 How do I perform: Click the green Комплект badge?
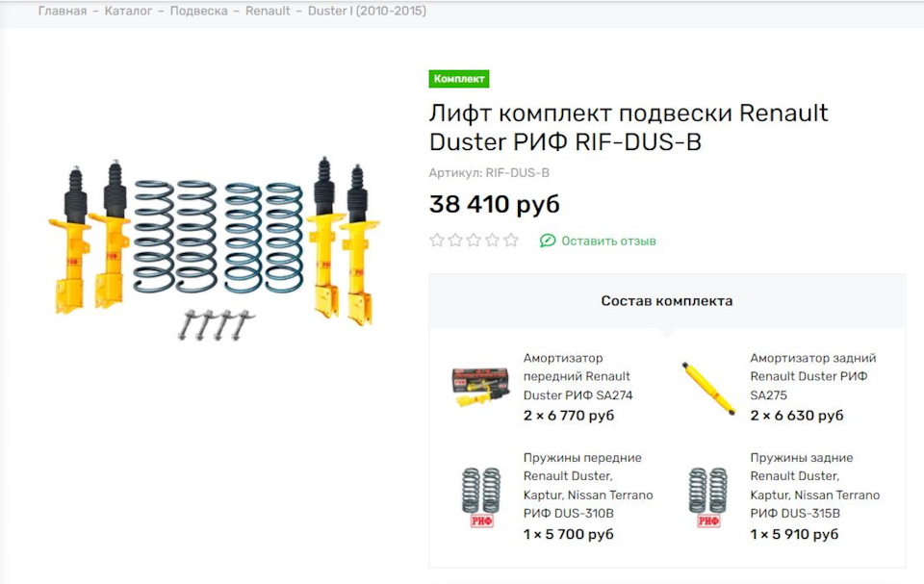tap(459, 78)
